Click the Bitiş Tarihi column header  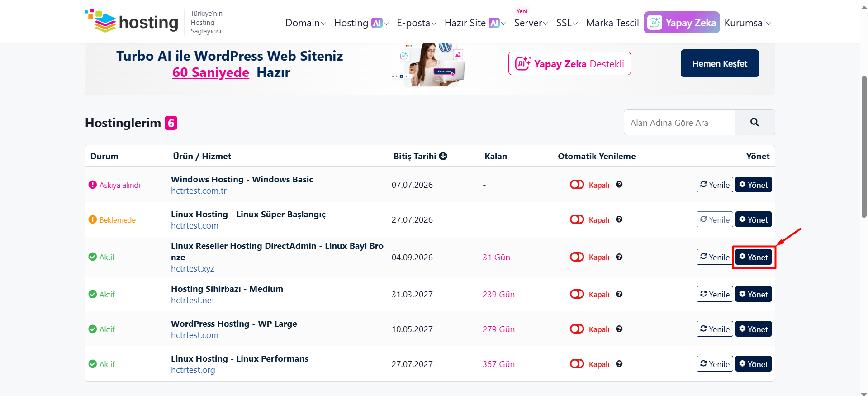(420, 156)
